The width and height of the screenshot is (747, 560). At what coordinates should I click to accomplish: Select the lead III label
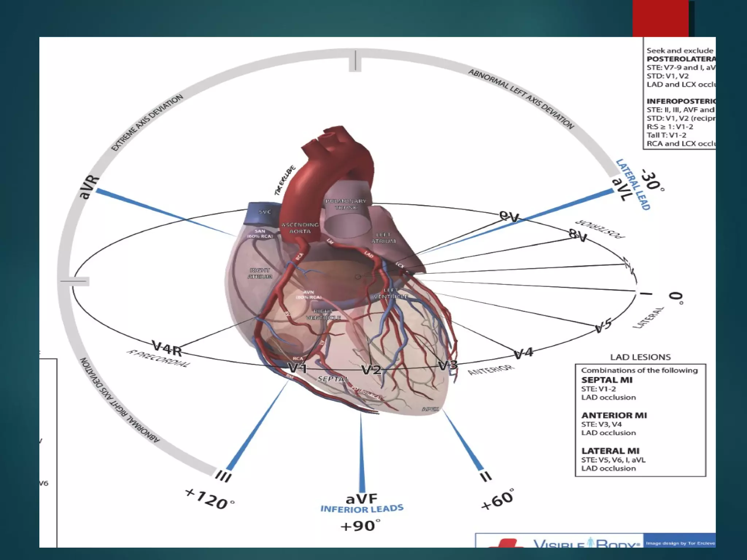pyautogui.click(x=223, y=476)
